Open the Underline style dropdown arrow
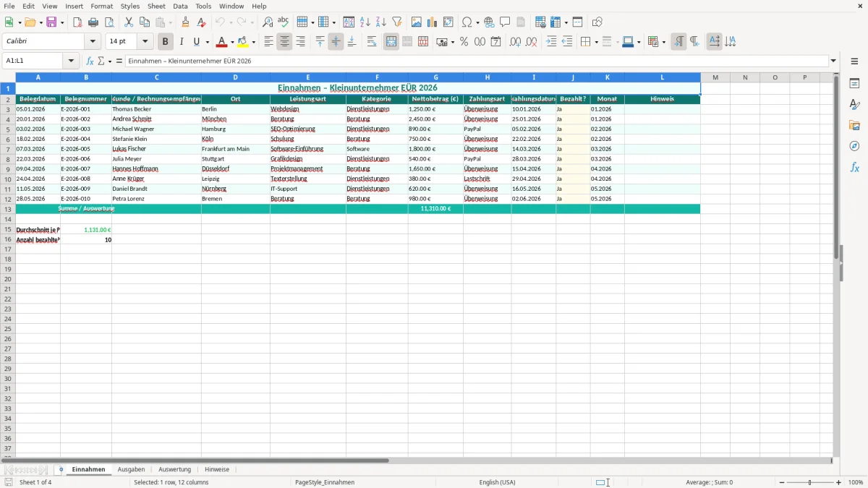The width and height of the screenshot is (868, 488). tap(207, 42)
